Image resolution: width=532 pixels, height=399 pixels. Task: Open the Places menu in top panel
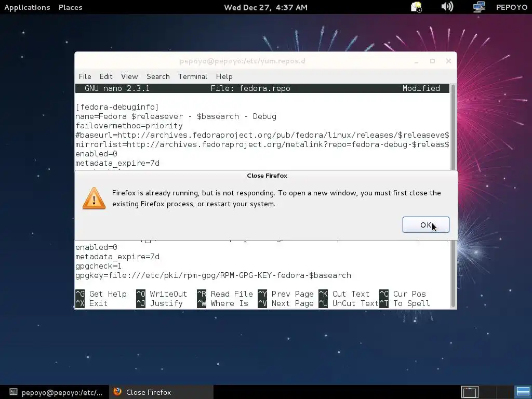click(x=70, y=7)
